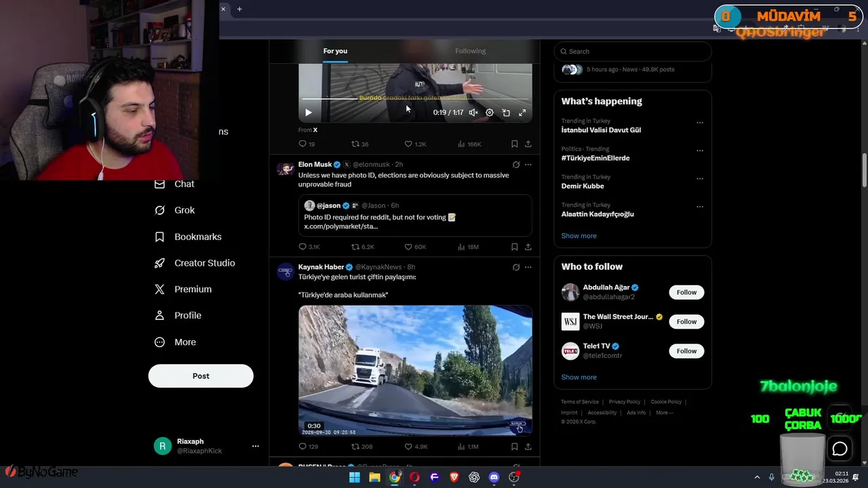
Task: Open the Terms of Service footer link
Action: (580, 402)
